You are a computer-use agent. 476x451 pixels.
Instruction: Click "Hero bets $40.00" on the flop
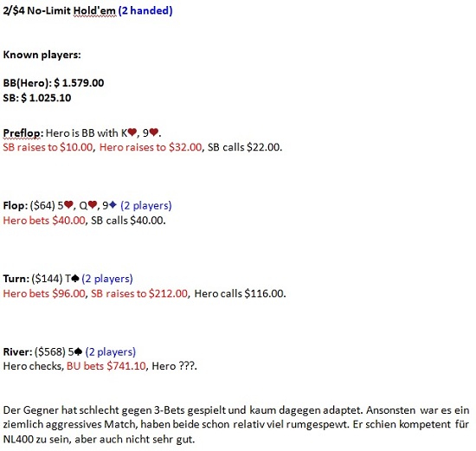pos(44,221)
